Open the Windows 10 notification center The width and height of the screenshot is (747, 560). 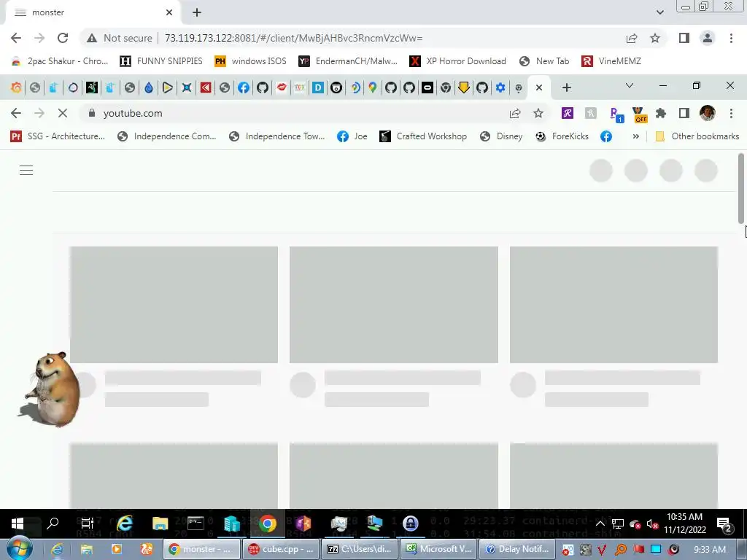724,525
